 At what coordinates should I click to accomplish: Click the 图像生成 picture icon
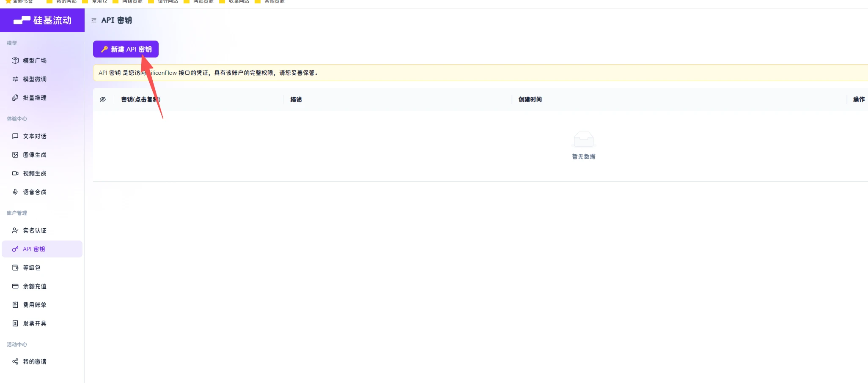15,155
